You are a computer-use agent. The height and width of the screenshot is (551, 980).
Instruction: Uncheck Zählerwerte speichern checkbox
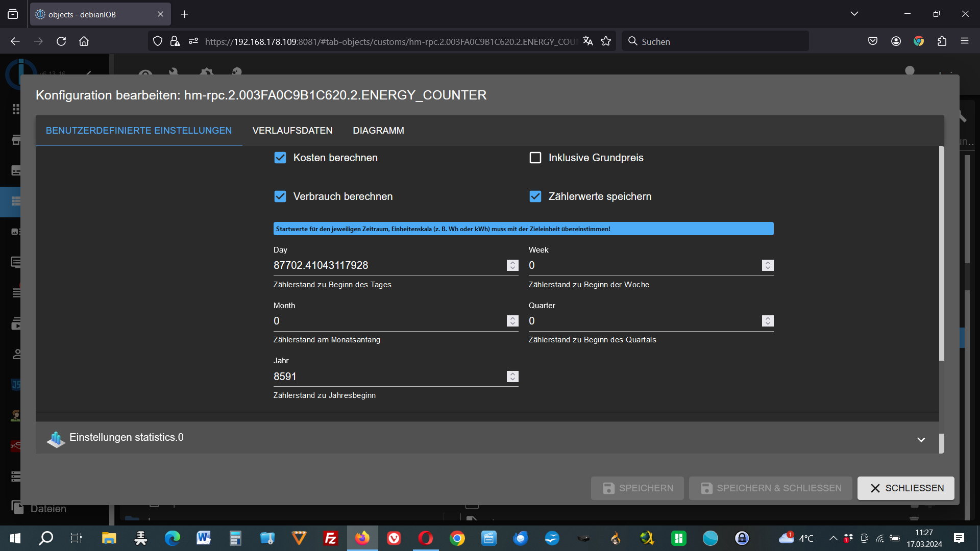tap(535, 196)
